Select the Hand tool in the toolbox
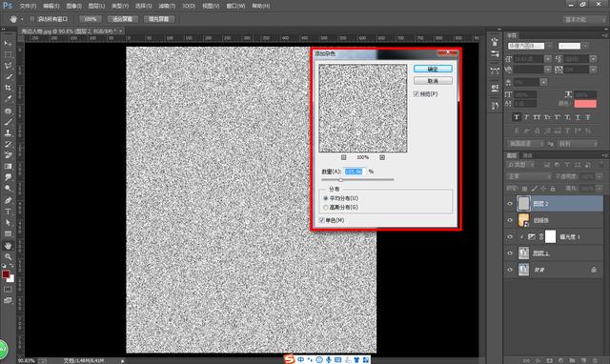The image size is (610, 364). (x=8, y=246)
